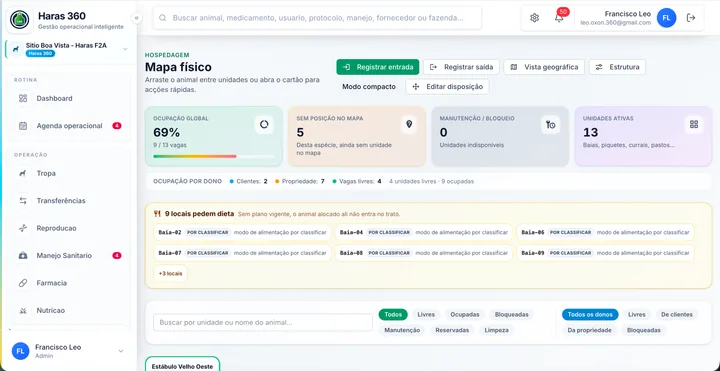Click the horse icon beside Sítio Boa Vista
Image resolution: width=720 pixels, height=371 pixels.
[x=16, y=49]
